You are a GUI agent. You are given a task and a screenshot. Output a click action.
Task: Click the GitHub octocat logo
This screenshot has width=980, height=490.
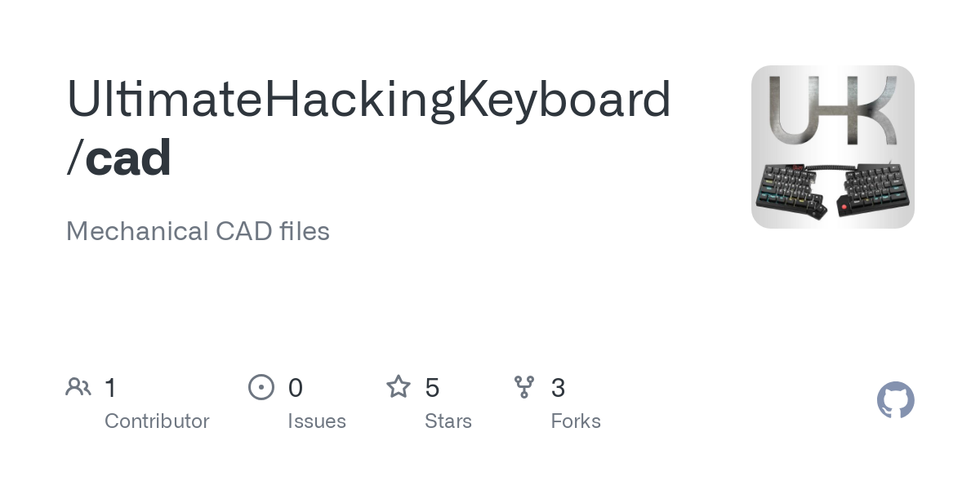coord(895,400)
